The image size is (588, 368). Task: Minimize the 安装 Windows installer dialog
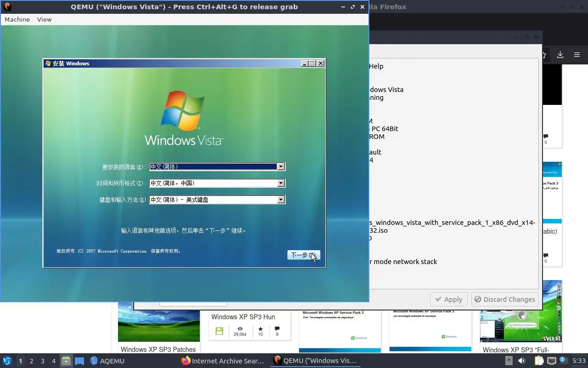pos(305,63)
